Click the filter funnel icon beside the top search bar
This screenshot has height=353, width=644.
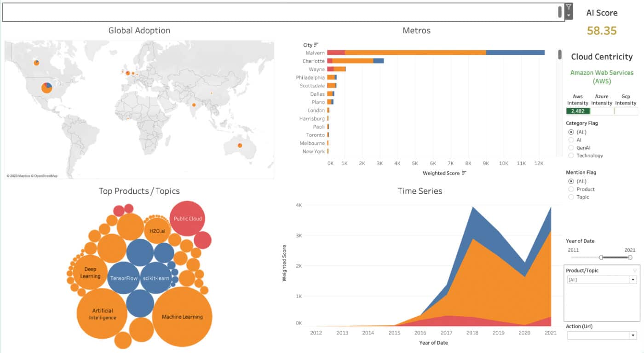coord(569,7)
